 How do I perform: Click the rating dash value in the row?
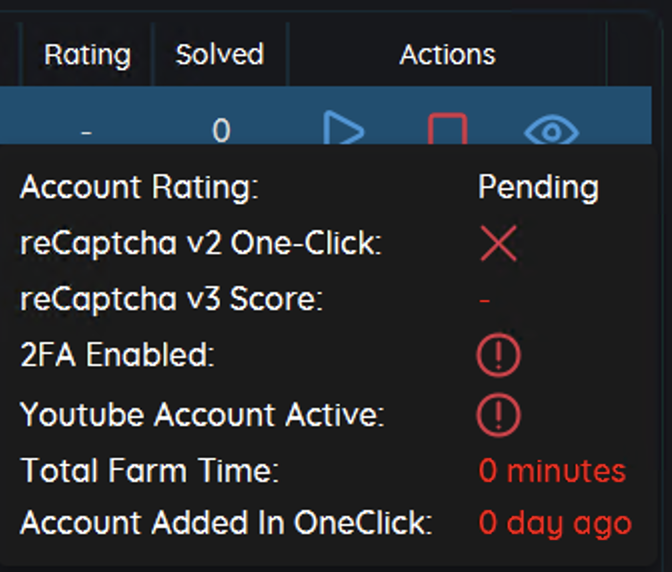86,133
